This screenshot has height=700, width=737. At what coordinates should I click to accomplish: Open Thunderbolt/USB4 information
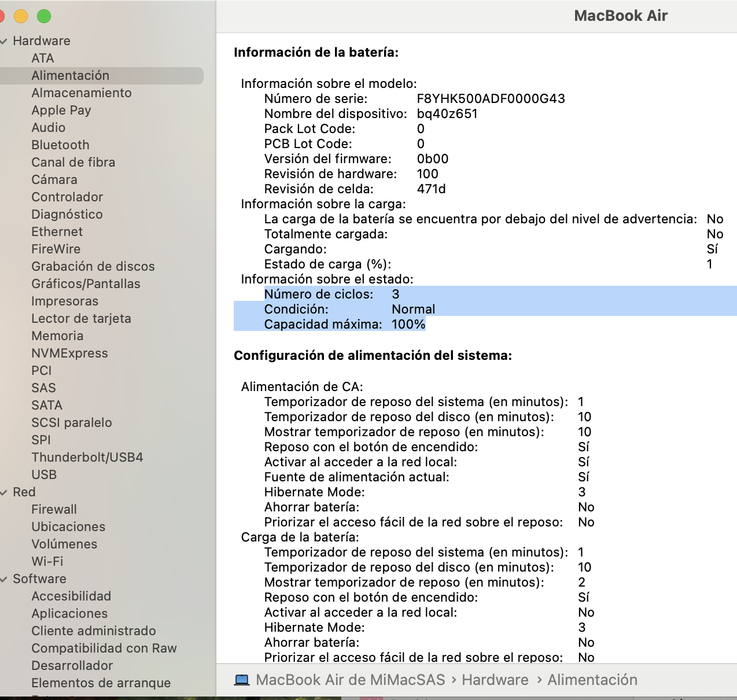click(87, 457)
